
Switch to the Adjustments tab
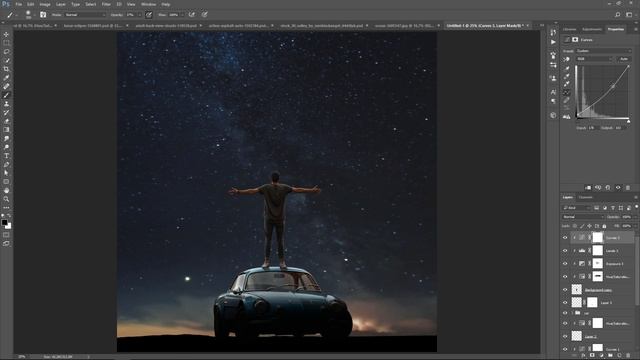[591, 29]
